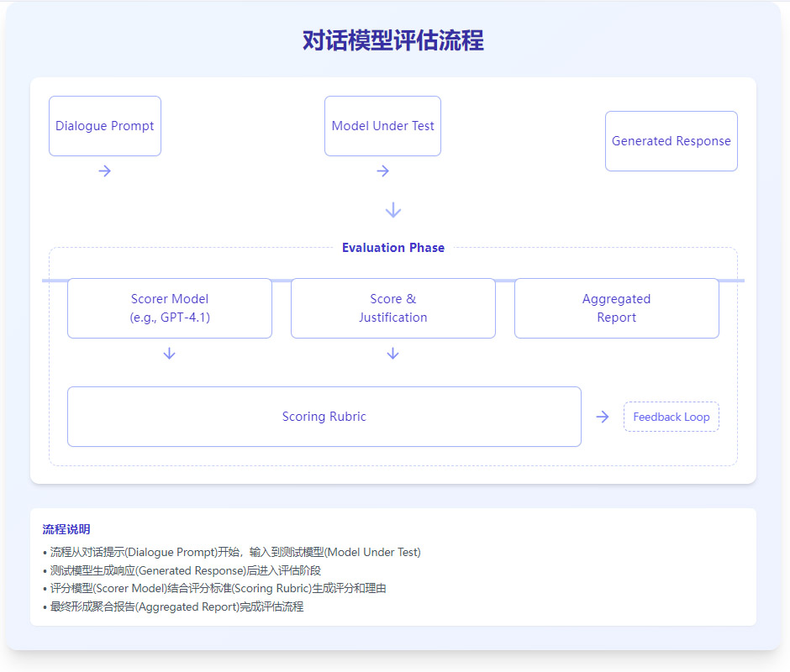This screenshot has width=790, height=672.
Task: Click the arrow pointing to Feedback Loop
Action: click(602, 417)
